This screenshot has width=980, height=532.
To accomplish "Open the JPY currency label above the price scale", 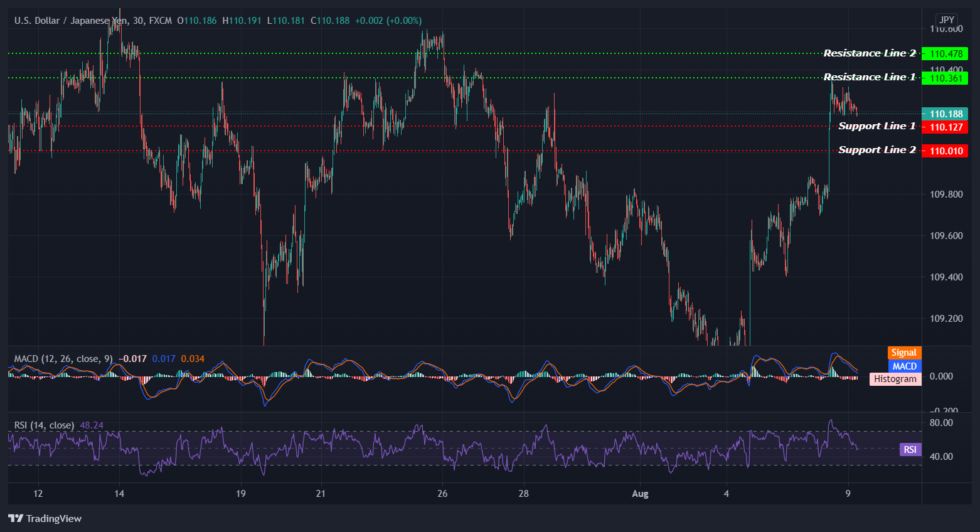I will click(945, 19).
